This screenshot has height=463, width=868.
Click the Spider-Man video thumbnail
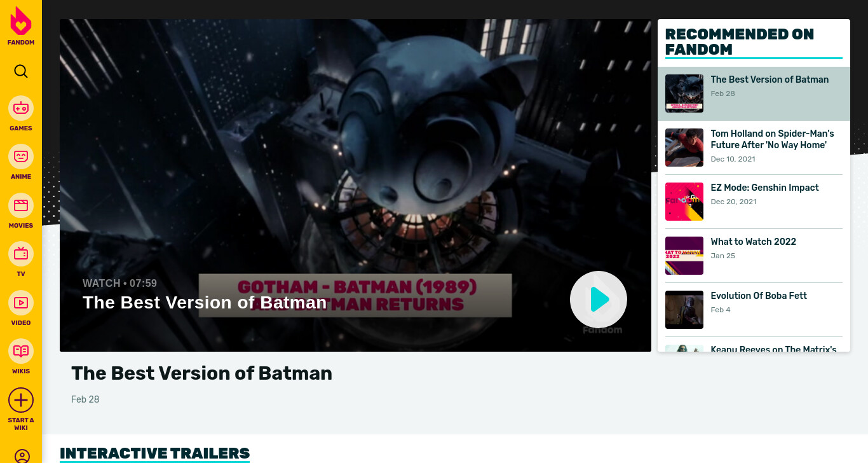684,148
